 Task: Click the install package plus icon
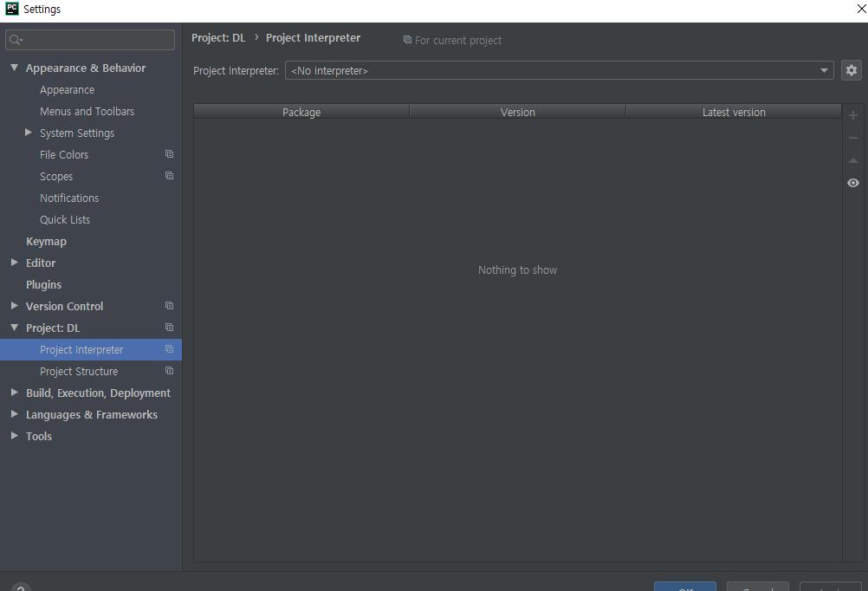point(853,115)
